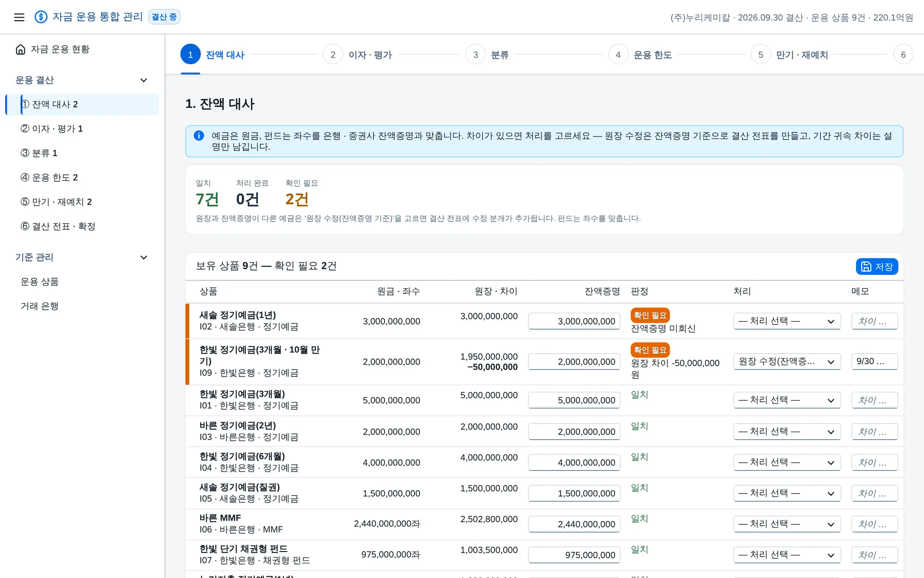Image resolution: width=924 pixels, height=578 pixels.
Task: Click 잔액증명 field showing 975,000,000
Action: 574,555
